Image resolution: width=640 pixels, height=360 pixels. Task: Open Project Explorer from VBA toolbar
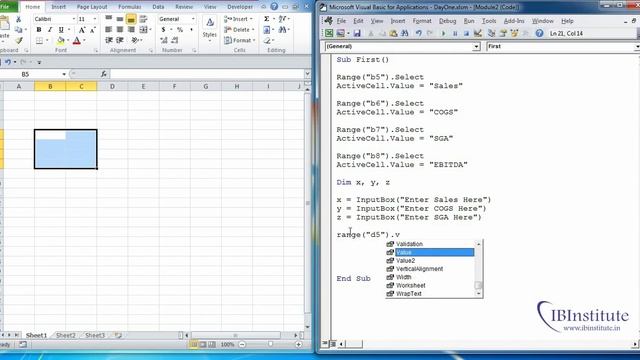[491, 33]
